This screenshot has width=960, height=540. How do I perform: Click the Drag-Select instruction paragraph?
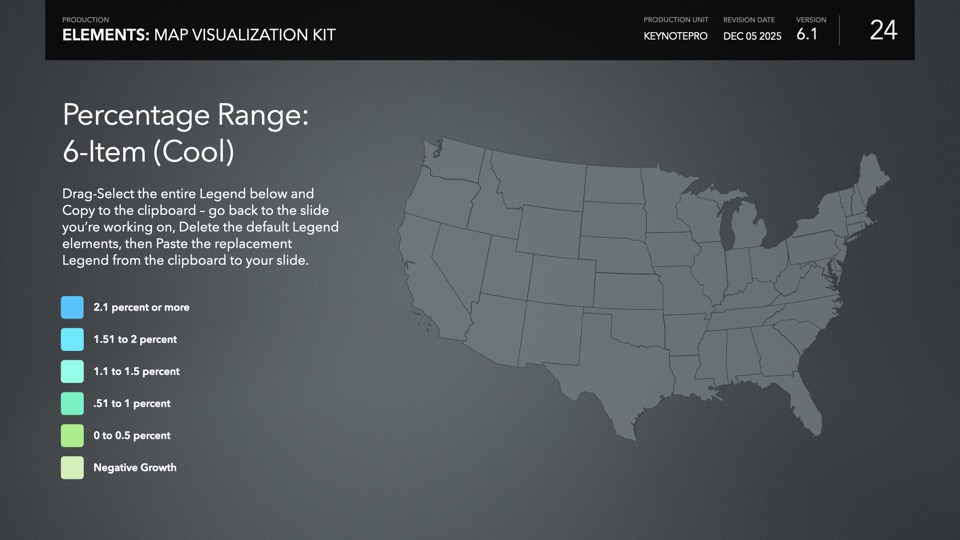pos(200,226)
